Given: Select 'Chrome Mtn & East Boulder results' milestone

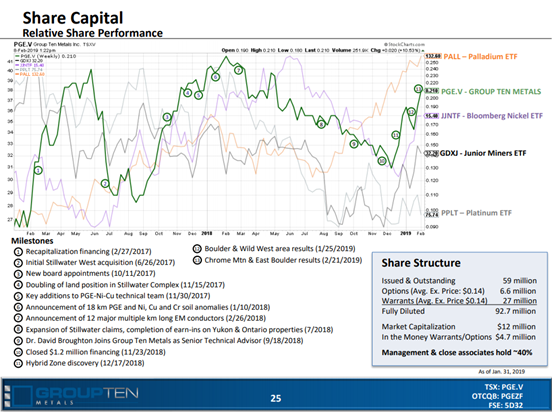Looking at the screenshot, I should point(283,260).
